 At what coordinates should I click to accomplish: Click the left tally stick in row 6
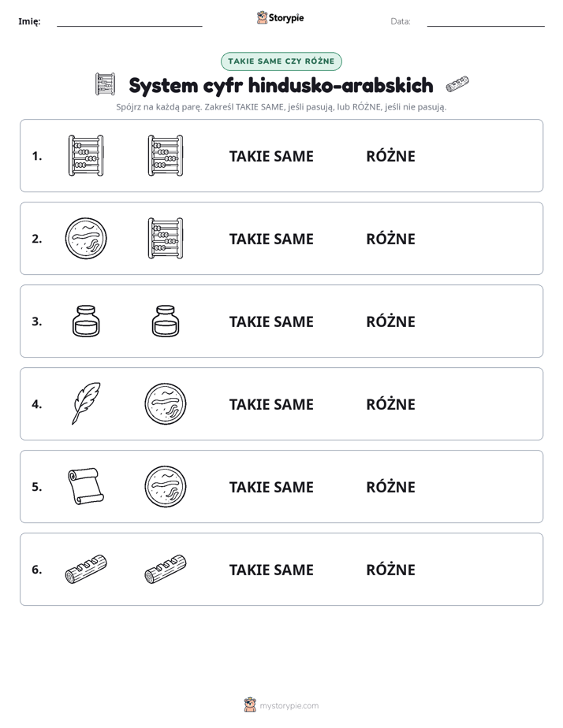tap(86, 569)
